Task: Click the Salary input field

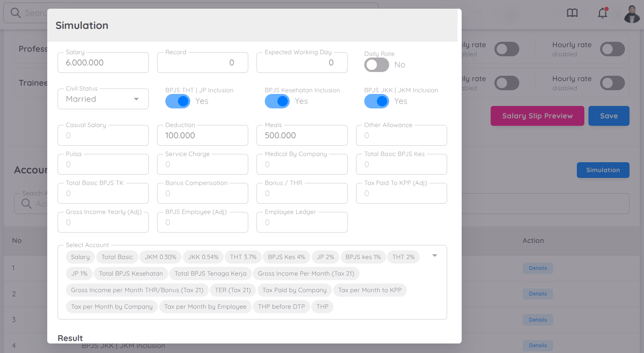Action: (x=103, y=63)
